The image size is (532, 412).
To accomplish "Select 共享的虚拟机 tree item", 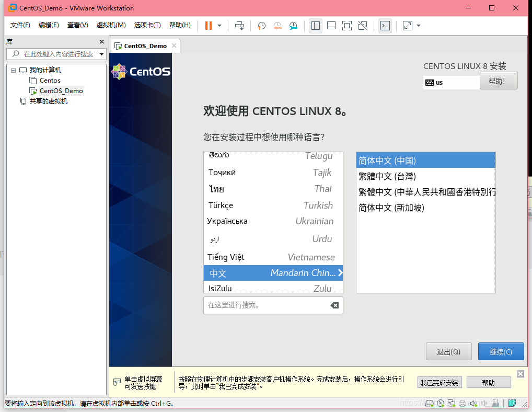I will [x=48, y=101].
